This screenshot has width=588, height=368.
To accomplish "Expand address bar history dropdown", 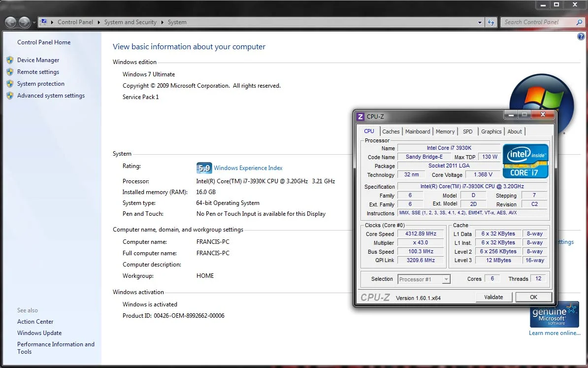I will (480, 23).
